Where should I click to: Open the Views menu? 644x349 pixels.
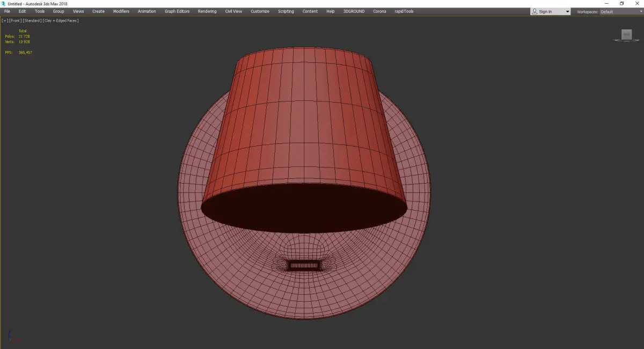pyautogui.click(x=78, y=11)
